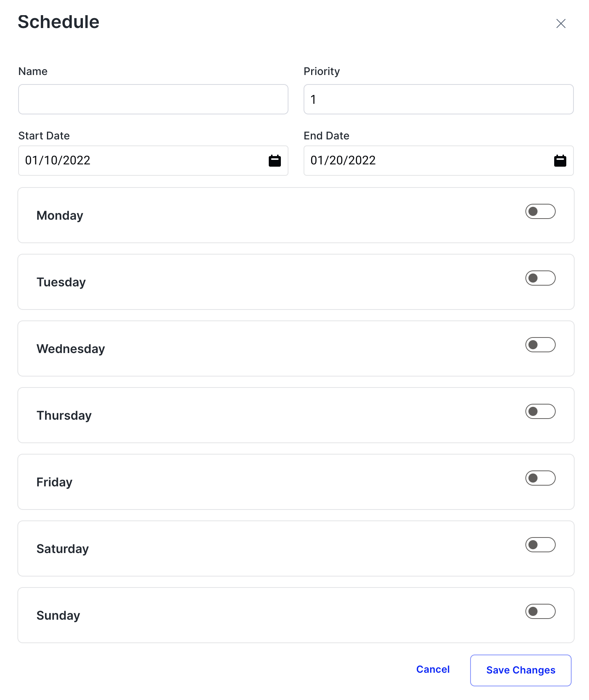The image size is (589, 700).
Task: Click into the Priority field
Action: [438, 99]
